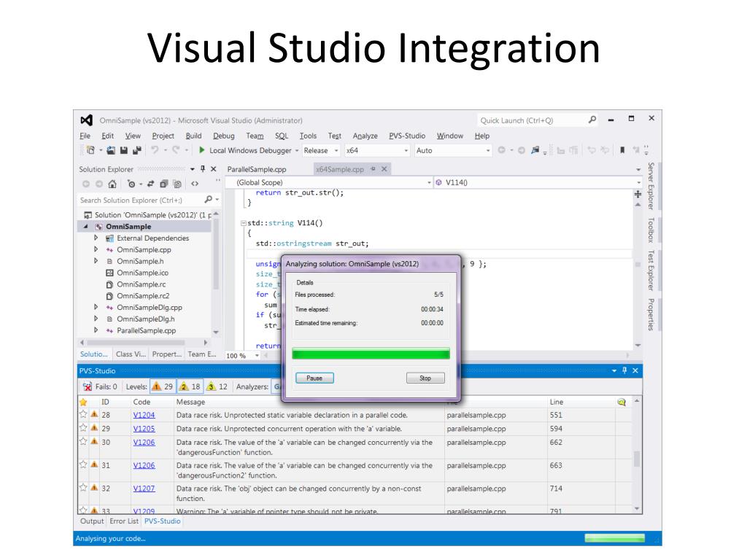This screenshot has height=560, width=747.
Task: Star the message row with ID 31
Action: pos(83,464)
